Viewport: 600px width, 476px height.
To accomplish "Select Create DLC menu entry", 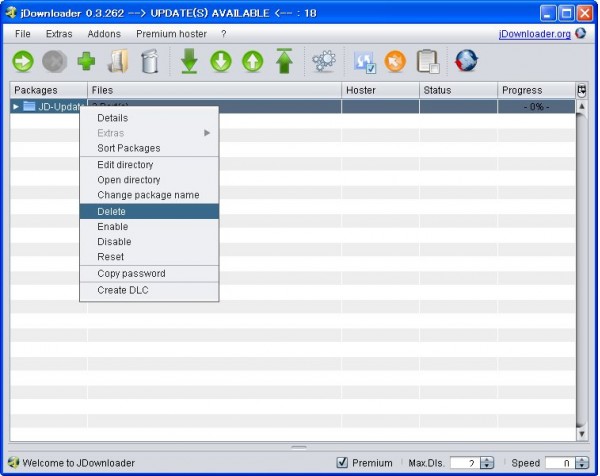I will (x=149, y=290).
